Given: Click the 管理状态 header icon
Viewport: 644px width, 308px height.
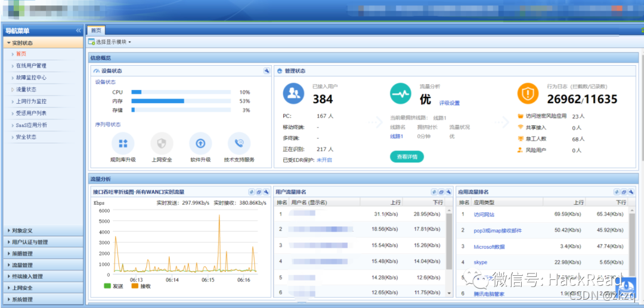Looking at the screenshot, I should pos(280,71).
